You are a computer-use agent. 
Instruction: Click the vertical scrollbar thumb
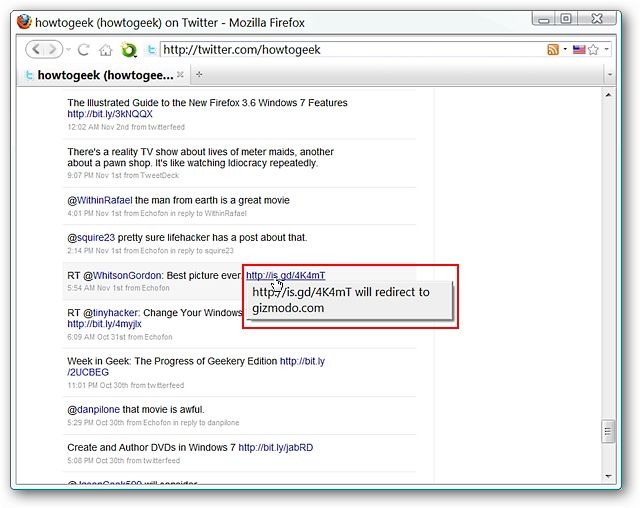[608, 431]
